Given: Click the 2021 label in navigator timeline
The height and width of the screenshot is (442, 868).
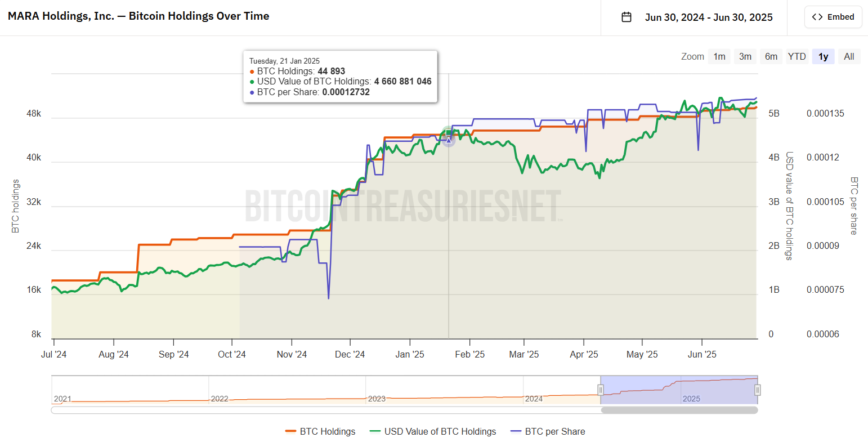Looking at the screenshot, I should pos(62,399).
